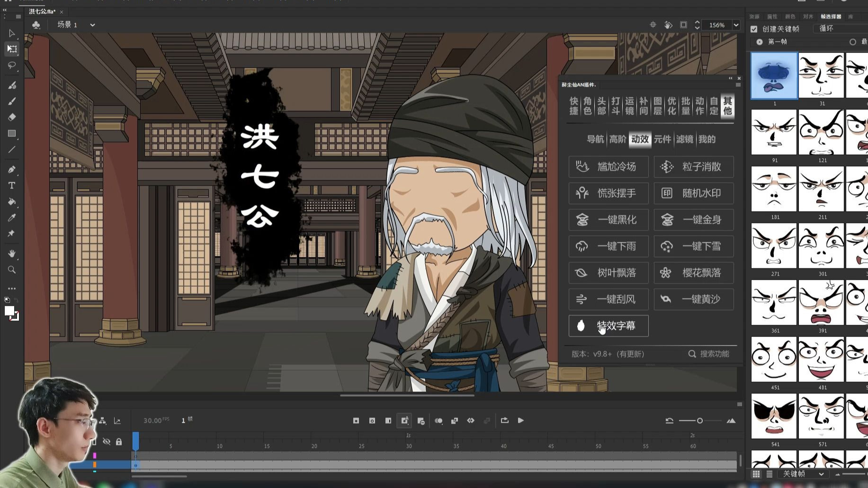
Task: Switch to 运镜 plugin tab
Action: point(629,106)
